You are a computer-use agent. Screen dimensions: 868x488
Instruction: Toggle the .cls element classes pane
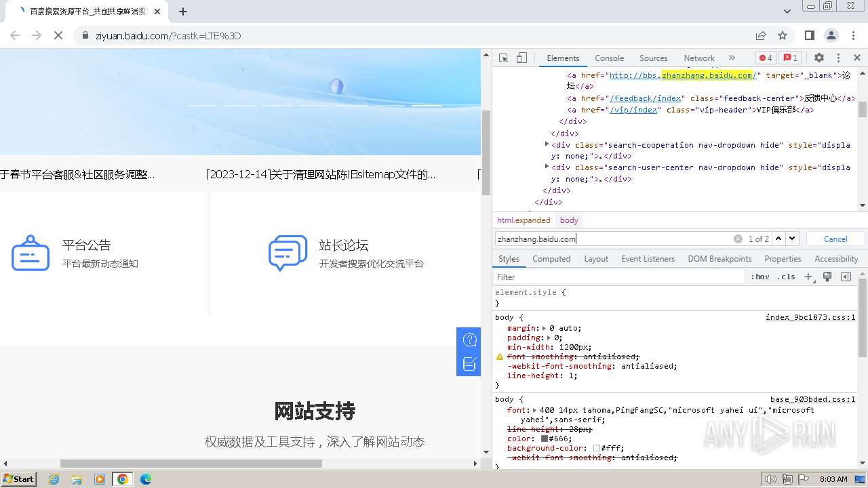786,277
